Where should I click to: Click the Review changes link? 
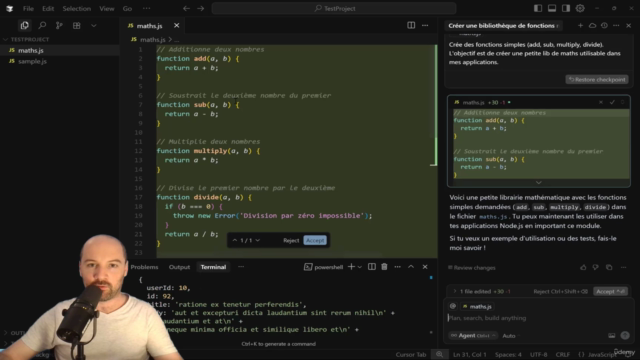pos(471,268)
